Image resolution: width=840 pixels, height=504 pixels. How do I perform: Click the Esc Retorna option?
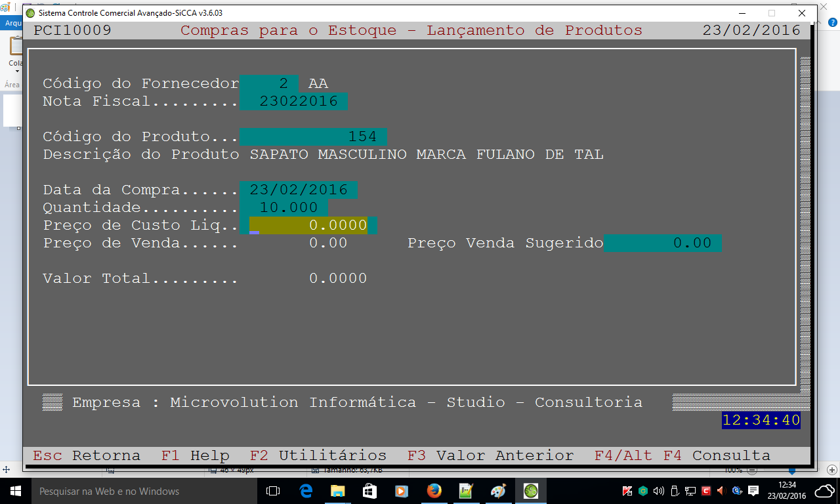87,455
